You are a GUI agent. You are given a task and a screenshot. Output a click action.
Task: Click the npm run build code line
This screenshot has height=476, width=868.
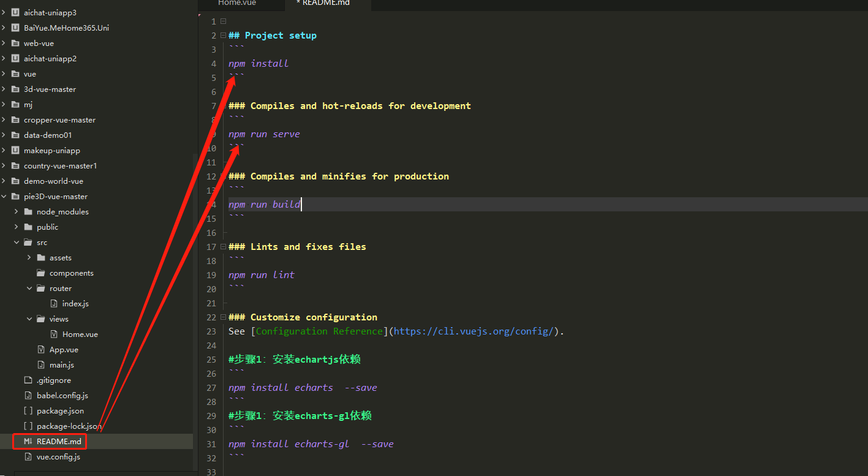click(265, 205)
